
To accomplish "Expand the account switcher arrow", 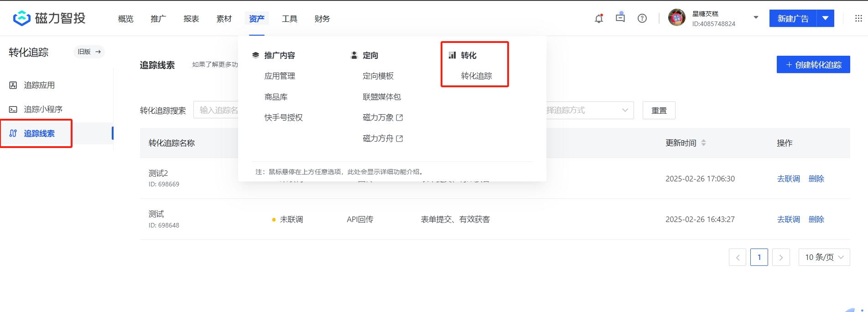I will coord(756,18).
